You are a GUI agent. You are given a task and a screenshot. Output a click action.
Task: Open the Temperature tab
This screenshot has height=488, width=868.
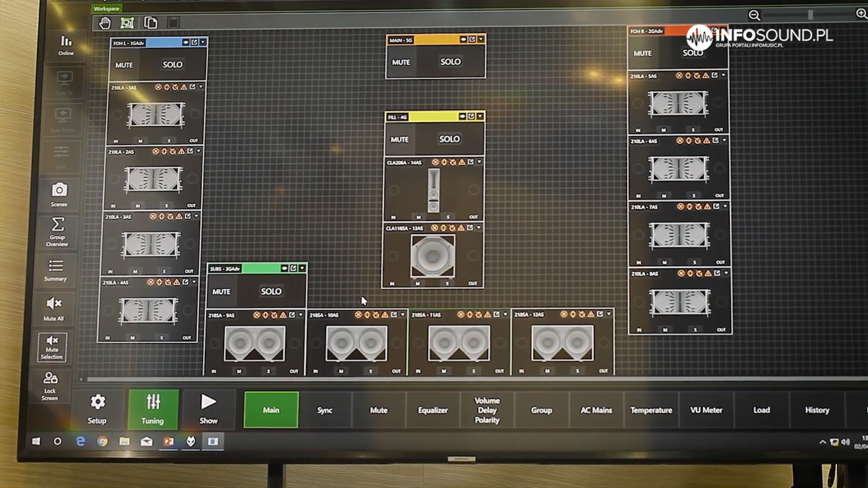coord(651,410)
